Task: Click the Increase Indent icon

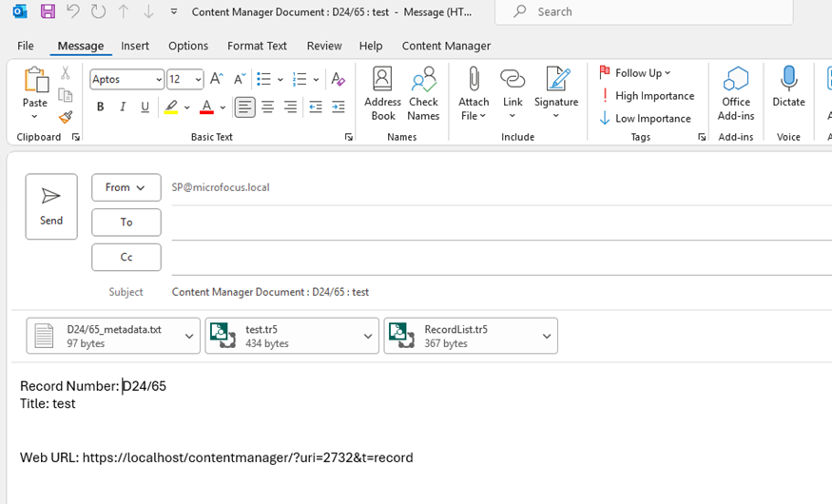Action: tap(338, 107)
